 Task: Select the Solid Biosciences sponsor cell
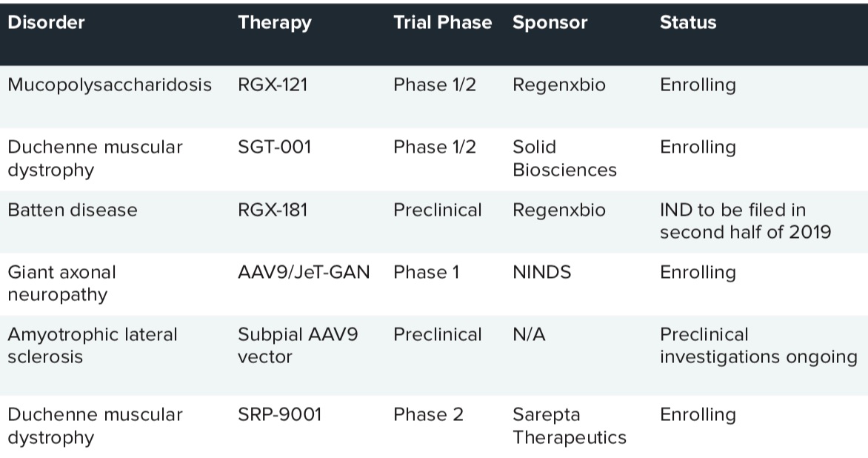[x=564, y=159]
